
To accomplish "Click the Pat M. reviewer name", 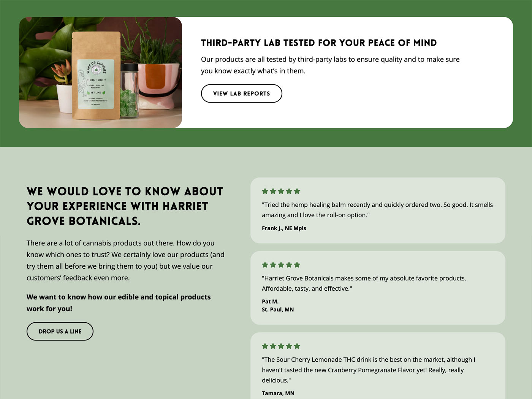I will pos(270,301).
